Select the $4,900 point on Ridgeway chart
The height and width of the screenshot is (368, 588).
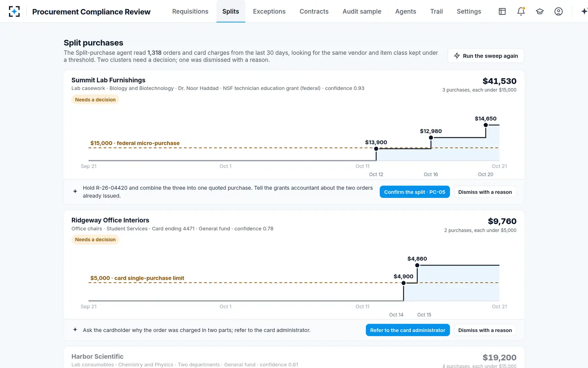[x=403, y=283]
